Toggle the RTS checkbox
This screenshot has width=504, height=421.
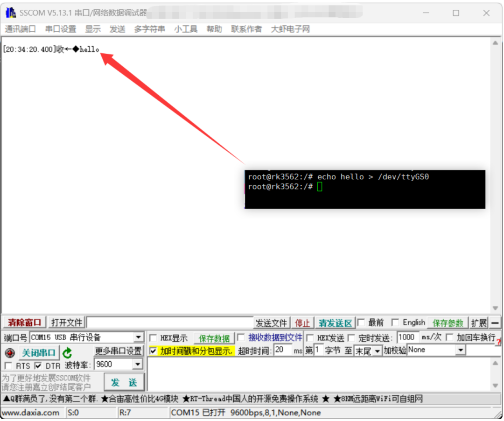pyautogui.click(x=9, y=366)
